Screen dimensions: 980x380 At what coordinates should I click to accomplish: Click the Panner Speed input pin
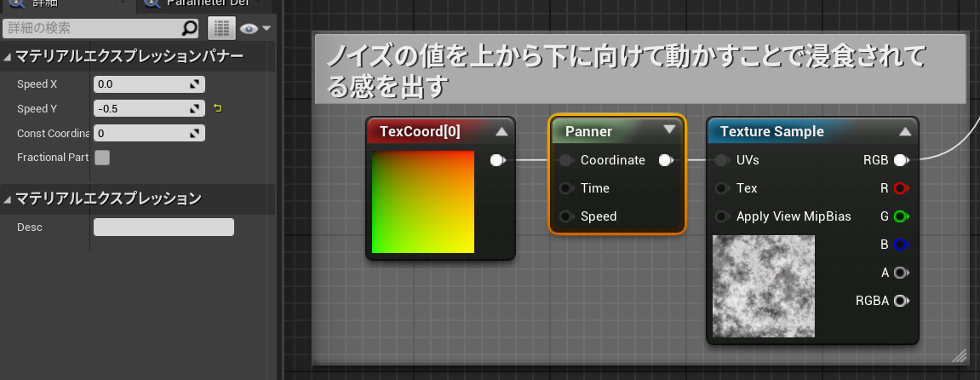point(566,216)
